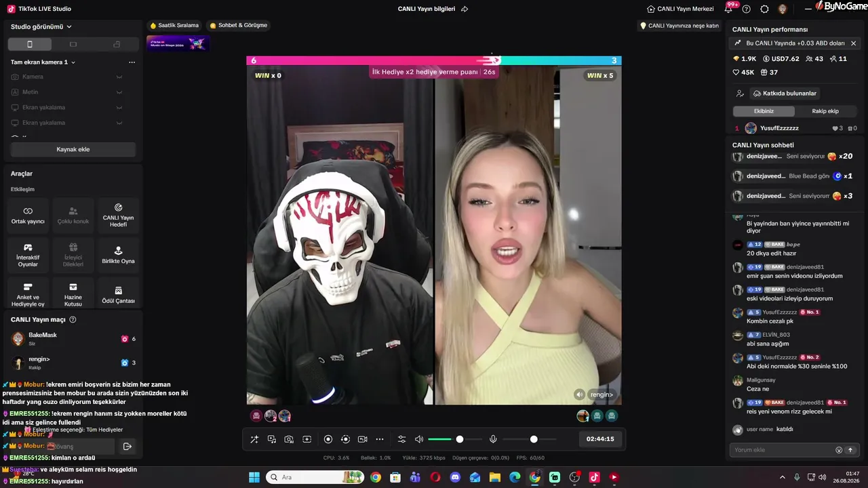Mute the microphone
The width and height of the screenshot is (868, 488).
(x=493, y=439)
